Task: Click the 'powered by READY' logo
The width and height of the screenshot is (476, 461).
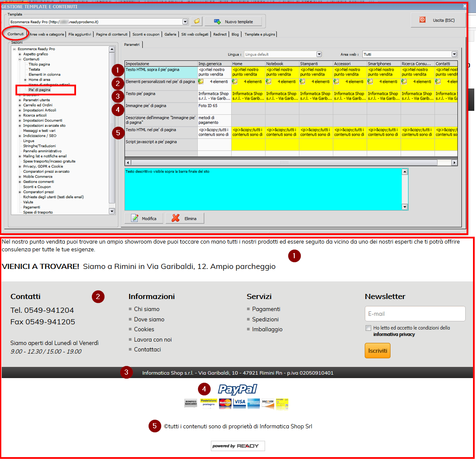Action: (238, 446)
